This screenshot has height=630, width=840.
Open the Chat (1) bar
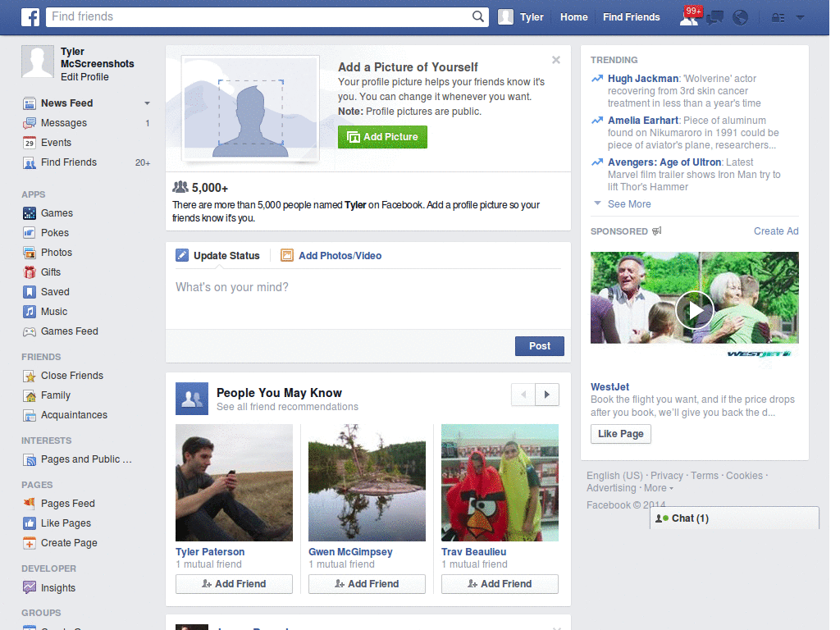coord(734,518)
